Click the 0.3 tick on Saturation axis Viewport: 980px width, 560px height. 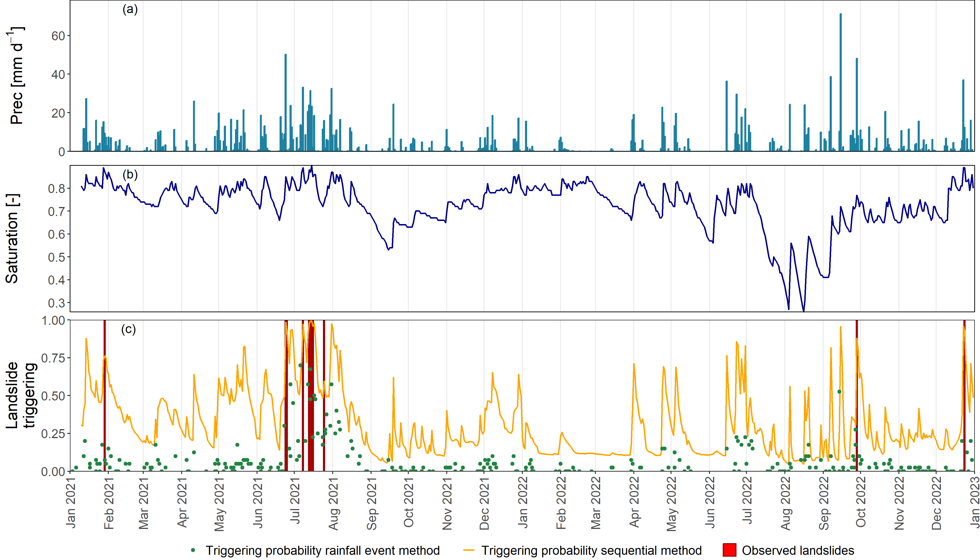tap(57, 303)
